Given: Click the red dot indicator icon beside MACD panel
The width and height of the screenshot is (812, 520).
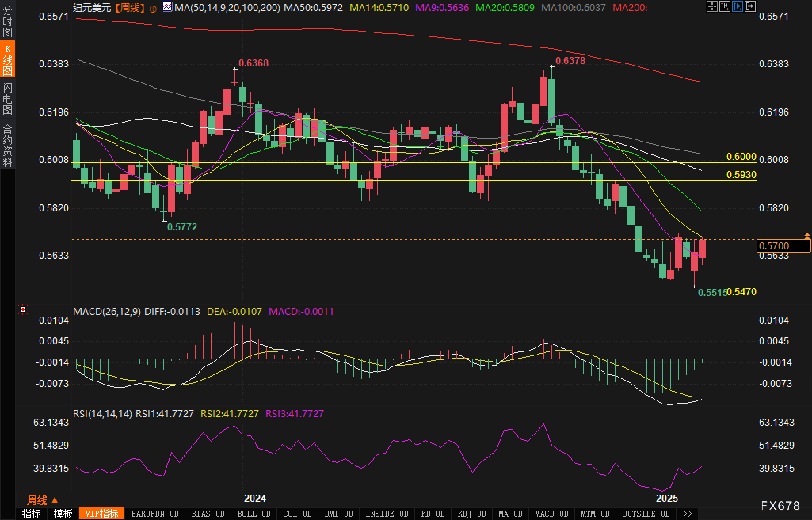Looking at the screenshot, I should point(23,309).
